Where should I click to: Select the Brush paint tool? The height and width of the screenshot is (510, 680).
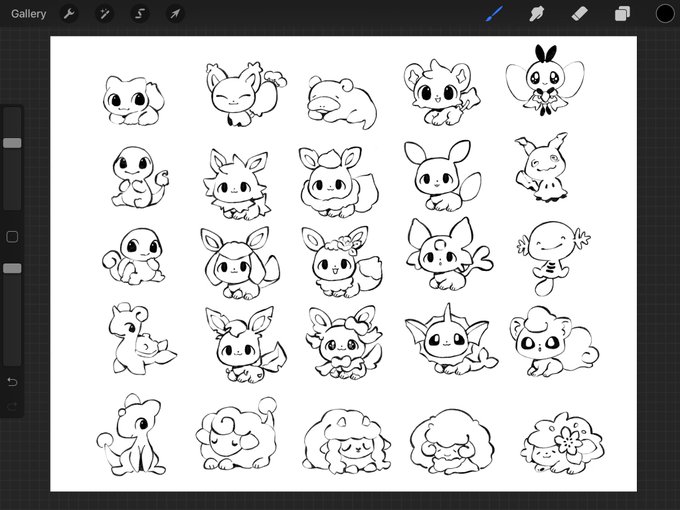pos(494,13)
